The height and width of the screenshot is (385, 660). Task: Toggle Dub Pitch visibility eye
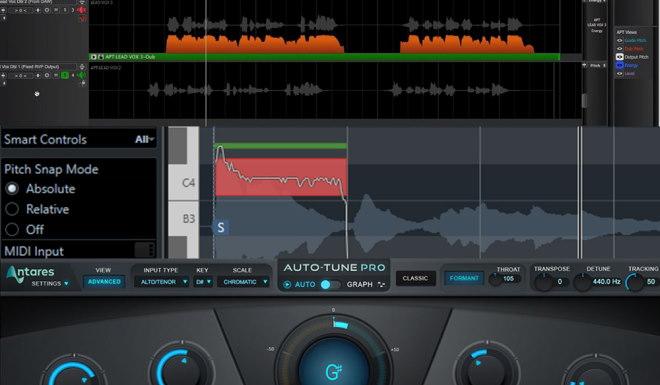(620, 49)
